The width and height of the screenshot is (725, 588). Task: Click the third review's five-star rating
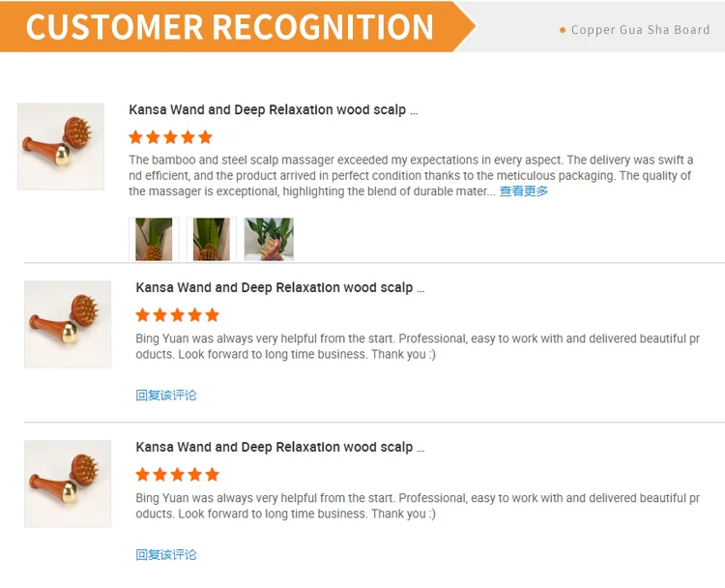click(x=177, y=474)
